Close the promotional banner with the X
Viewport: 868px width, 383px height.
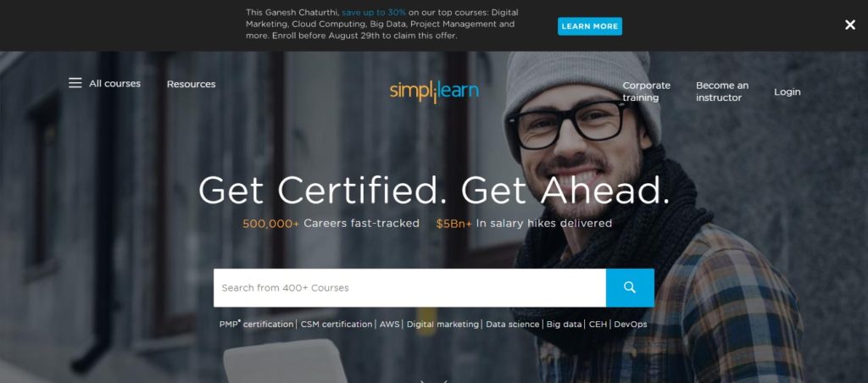[849, 25]
